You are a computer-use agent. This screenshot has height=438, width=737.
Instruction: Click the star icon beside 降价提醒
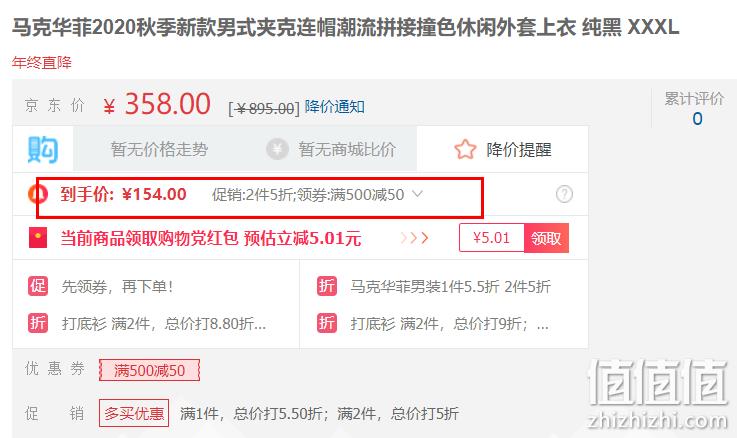(465, 149)
